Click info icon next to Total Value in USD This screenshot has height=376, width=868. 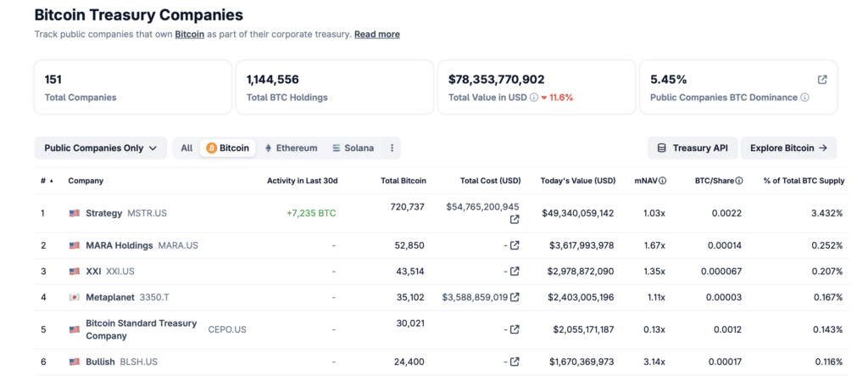pos(534,98)
